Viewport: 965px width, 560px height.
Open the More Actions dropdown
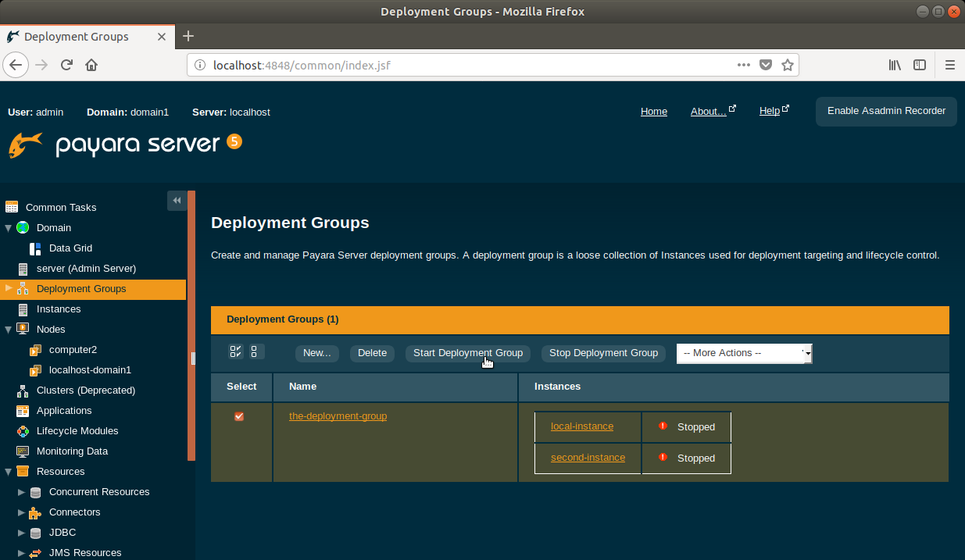coord(745,353)
